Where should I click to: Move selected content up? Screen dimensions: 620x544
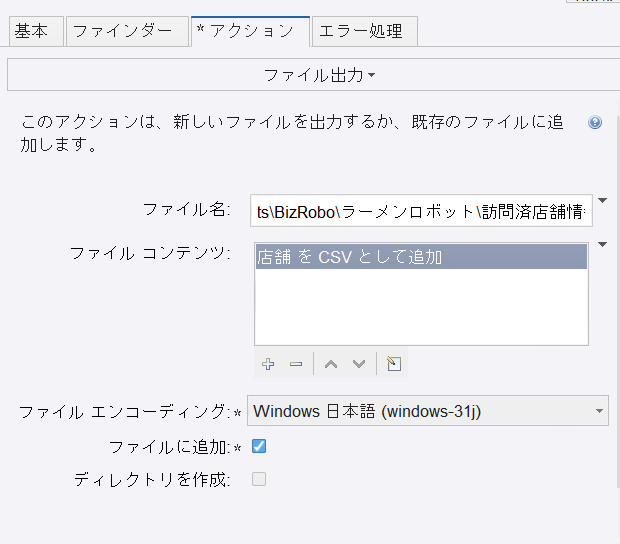pos(331,364)
